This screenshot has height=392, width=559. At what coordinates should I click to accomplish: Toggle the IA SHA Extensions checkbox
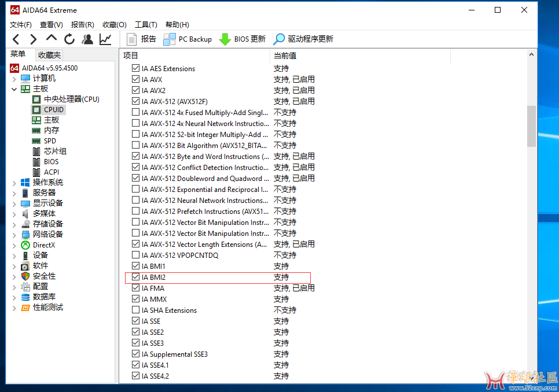click(x=135, y=310)
